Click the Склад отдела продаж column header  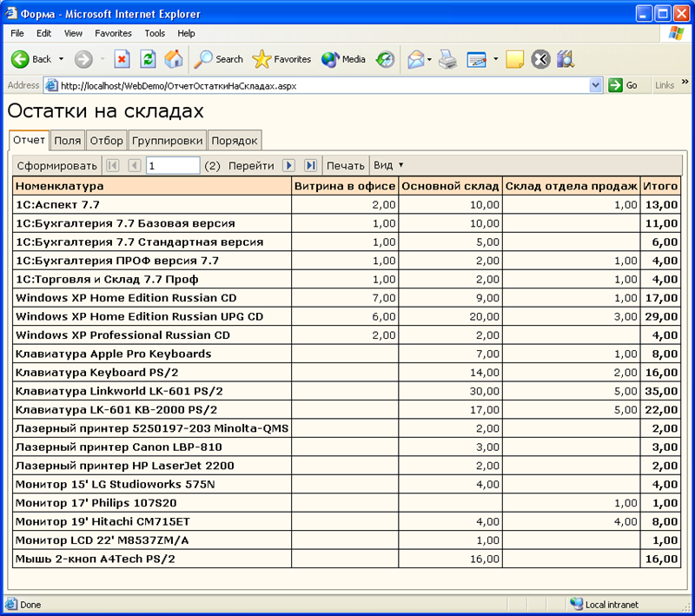tap(572, 186)
